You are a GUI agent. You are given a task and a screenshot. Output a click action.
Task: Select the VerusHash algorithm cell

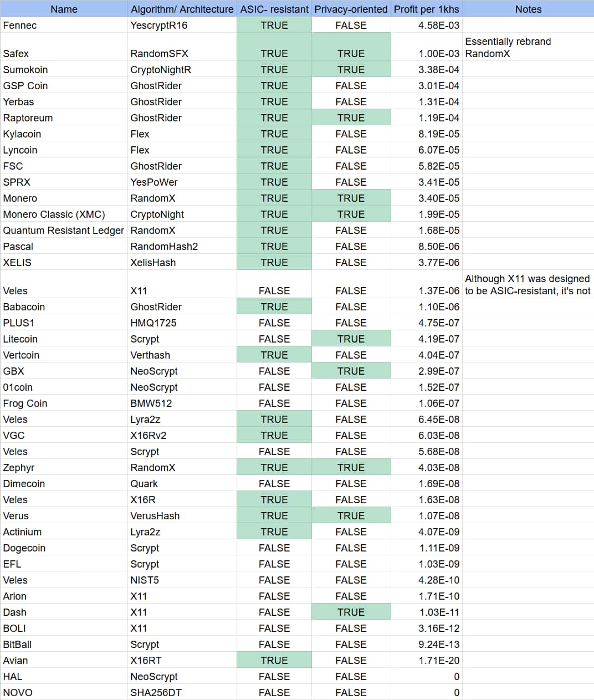(x=155, y=516)
